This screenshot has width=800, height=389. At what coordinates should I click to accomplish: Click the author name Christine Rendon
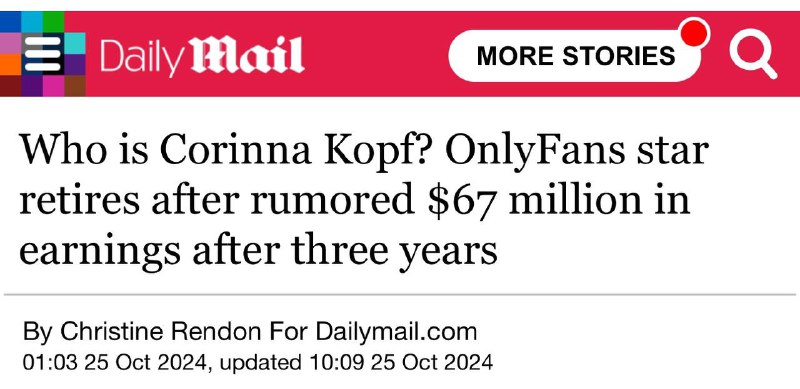click(x=162, y=332)
